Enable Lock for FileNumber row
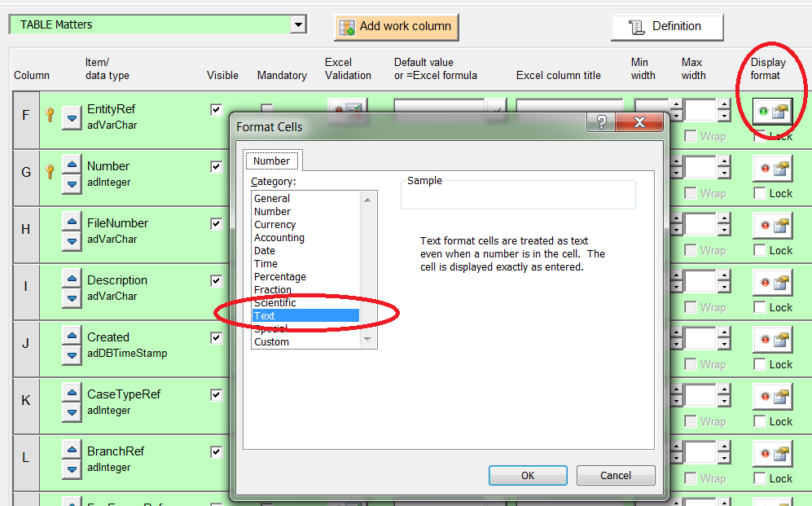The height and width of the screenshot is (506, 812). [760, 250]
